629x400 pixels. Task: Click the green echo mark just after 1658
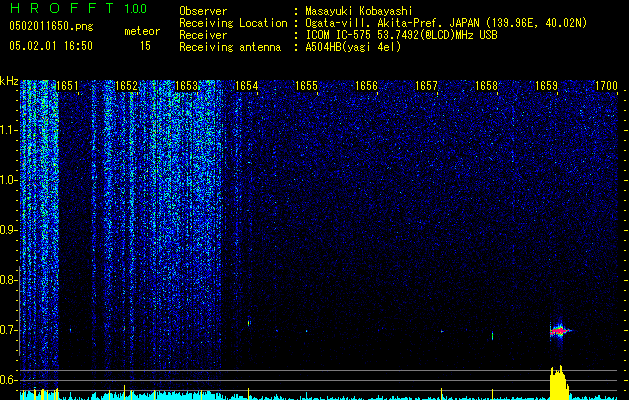492,335
